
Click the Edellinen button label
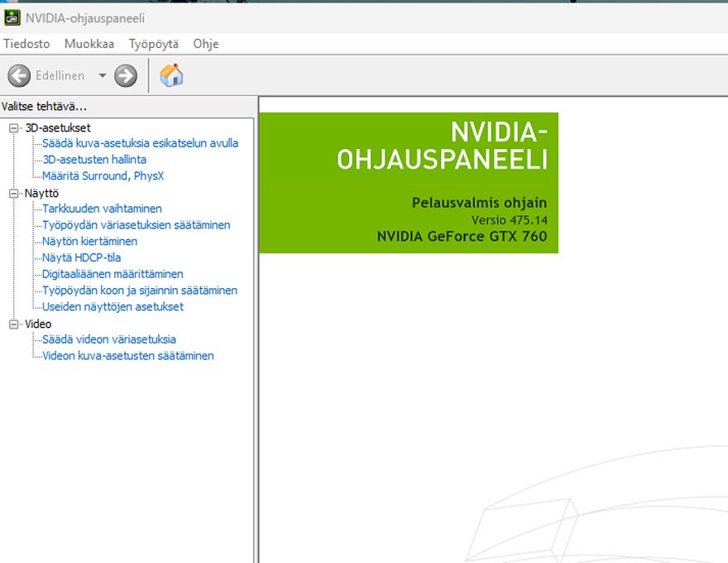(x=60, y=75)
